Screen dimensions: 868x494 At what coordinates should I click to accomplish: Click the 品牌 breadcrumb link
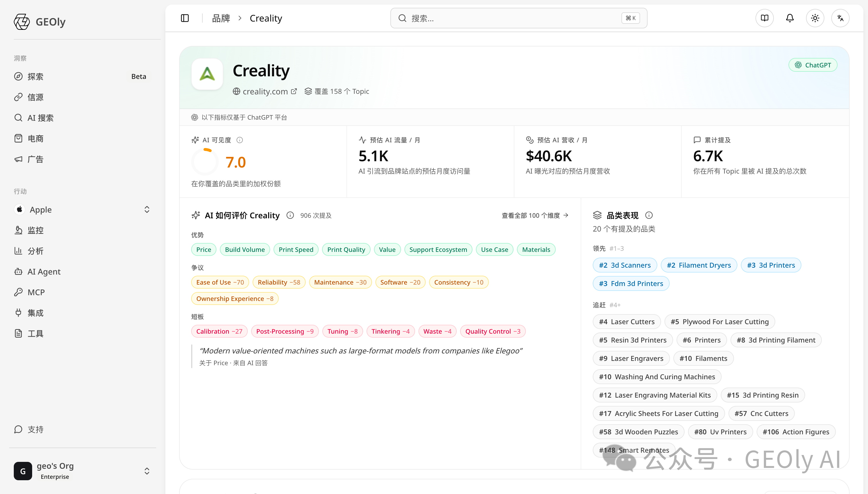(221, 18)
